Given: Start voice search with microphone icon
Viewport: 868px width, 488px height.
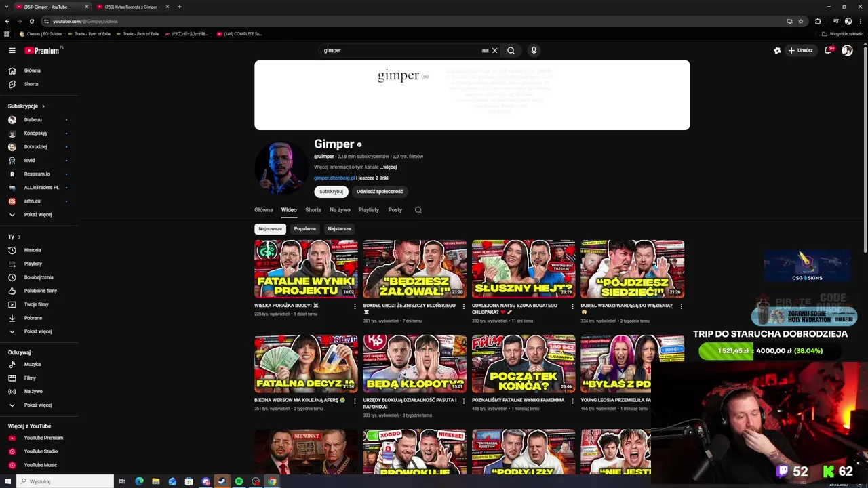Looking at the screenshot, I should coord(534,50).
